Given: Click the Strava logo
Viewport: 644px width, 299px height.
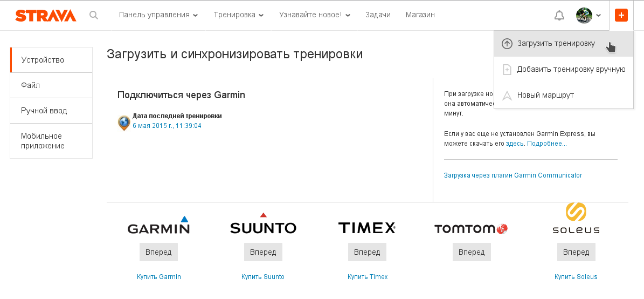Looking at the screenshot, I should pyautogui.click(x=46, y=15).
